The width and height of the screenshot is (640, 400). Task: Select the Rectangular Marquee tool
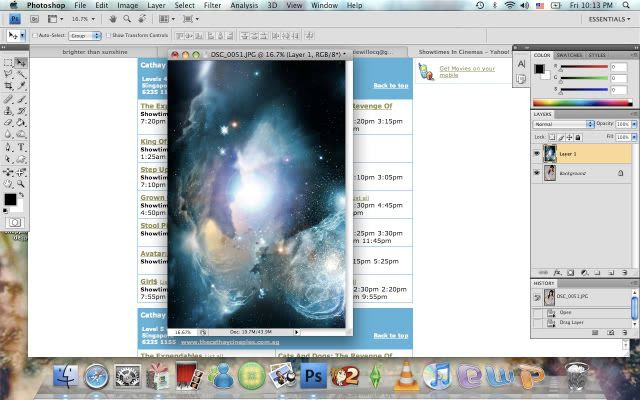coord(8,62)
